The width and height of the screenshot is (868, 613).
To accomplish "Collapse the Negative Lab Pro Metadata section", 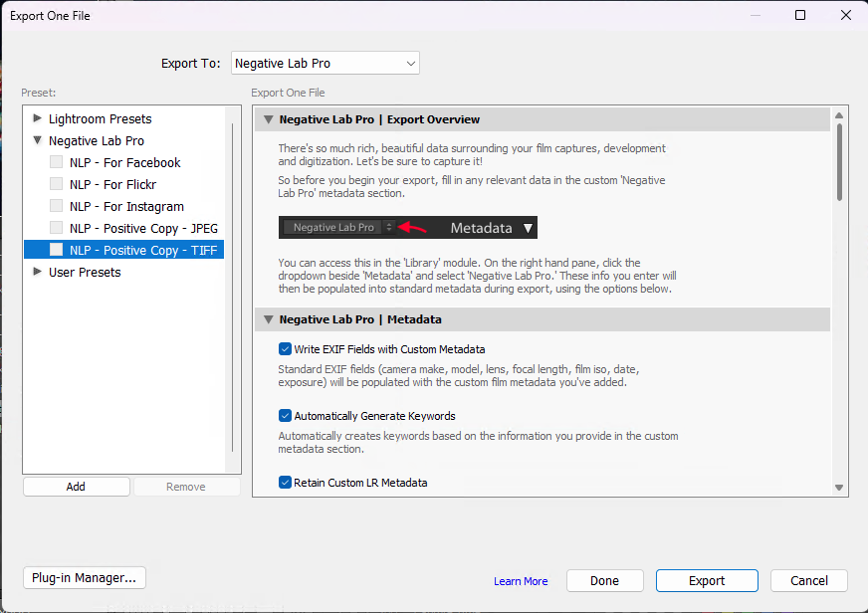I will pyautogui.click(x=268, y=319).
